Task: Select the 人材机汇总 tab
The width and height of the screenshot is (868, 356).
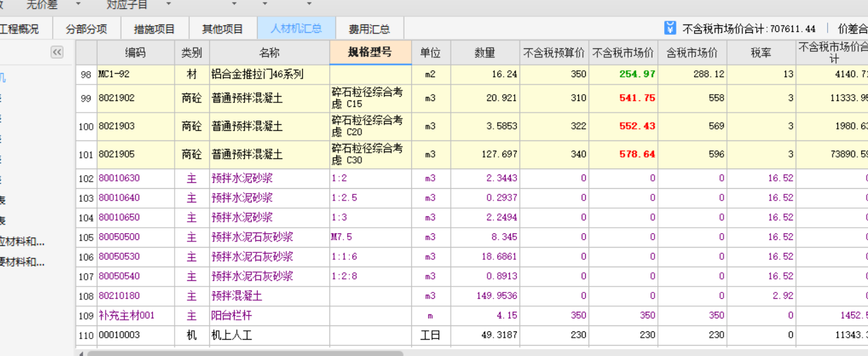Action: point(296,29)
